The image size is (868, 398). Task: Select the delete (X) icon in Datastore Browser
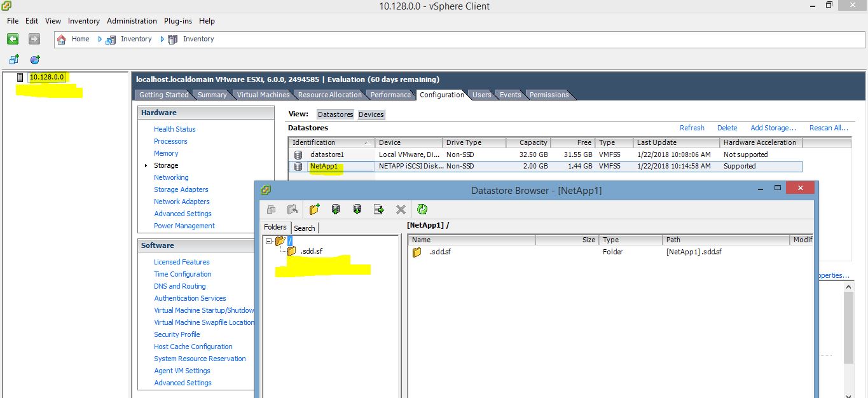click(x=400, y=209)
